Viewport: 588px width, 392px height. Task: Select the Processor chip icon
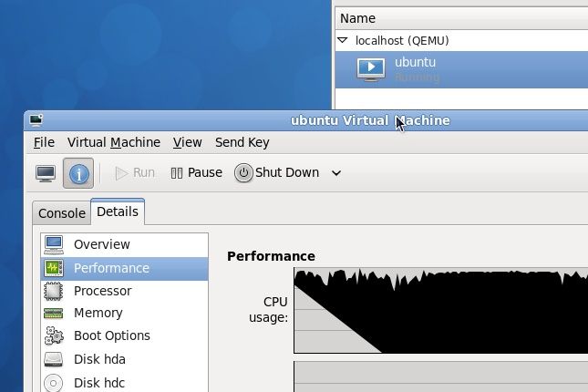[x=54, y=291]
